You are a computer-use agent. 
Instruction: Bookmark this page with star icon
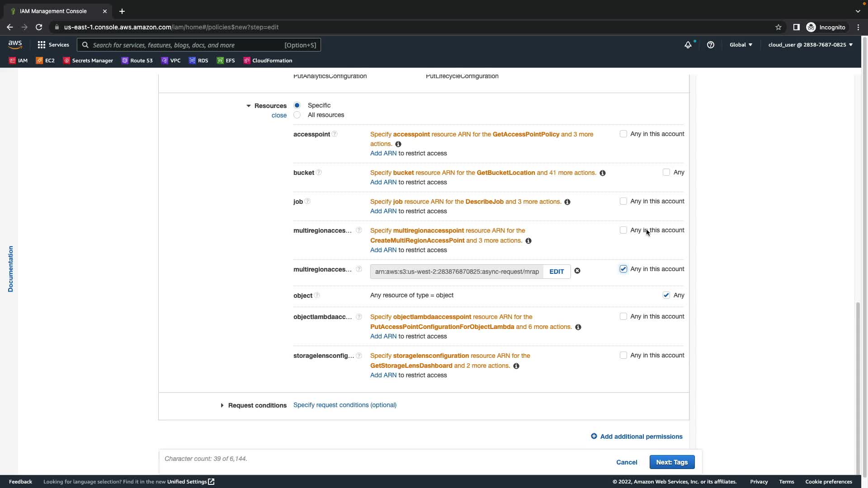click(778, 27)
